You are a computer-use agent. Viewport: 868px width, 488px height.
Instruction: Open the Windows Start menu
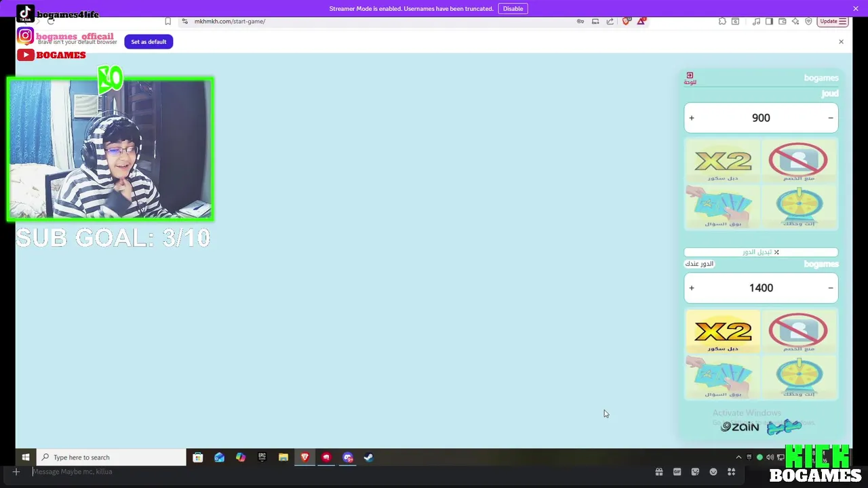[26, 457]
